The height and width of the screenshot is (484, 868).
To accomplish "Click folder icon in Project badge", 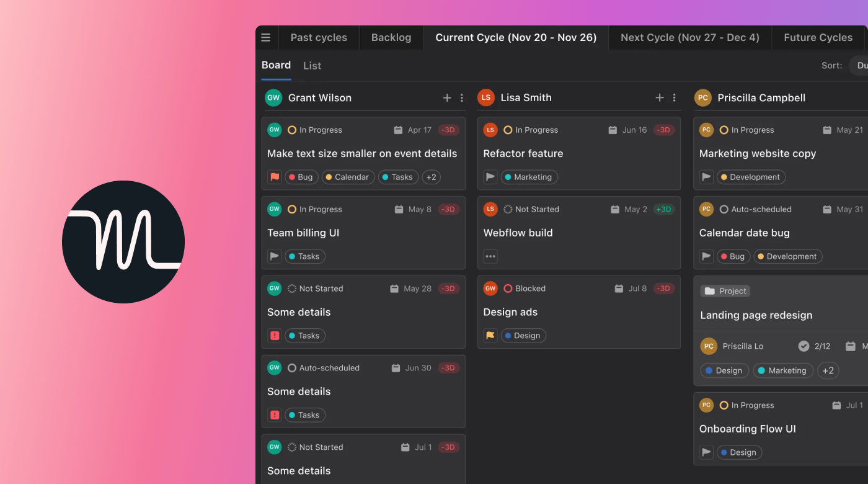I will [x=710, y=291].
